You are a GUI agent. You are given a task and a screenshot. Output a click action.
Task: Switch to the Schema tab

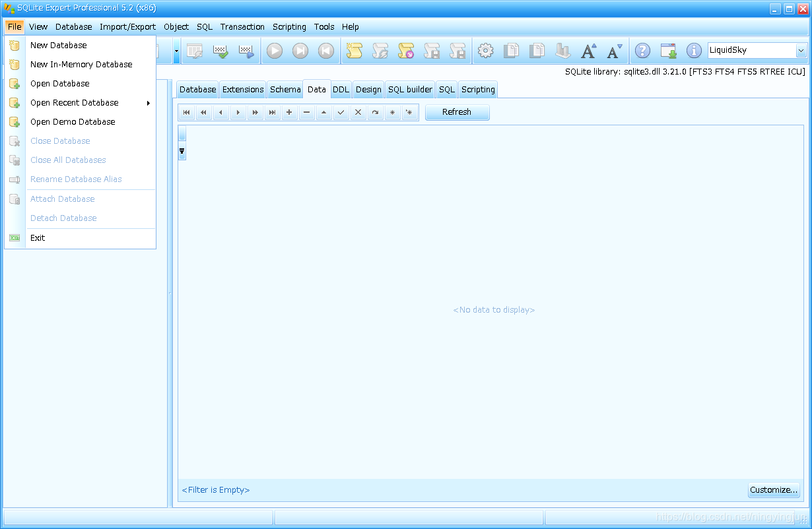(x=285, y=90)
